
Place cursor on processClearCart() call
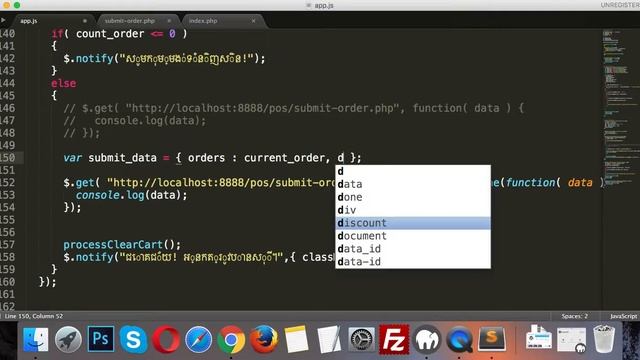point(122,244)
